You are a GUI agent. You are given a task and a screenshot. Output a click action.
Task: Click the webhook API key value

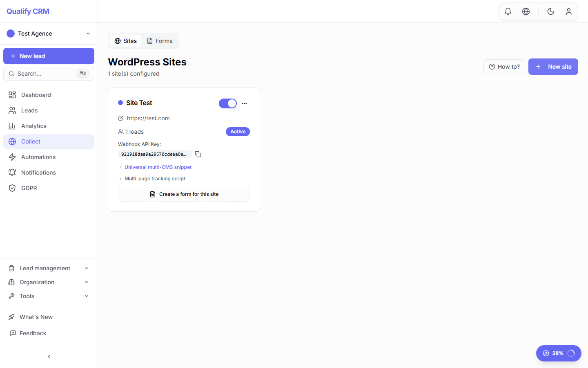click(x=154, y=154)
